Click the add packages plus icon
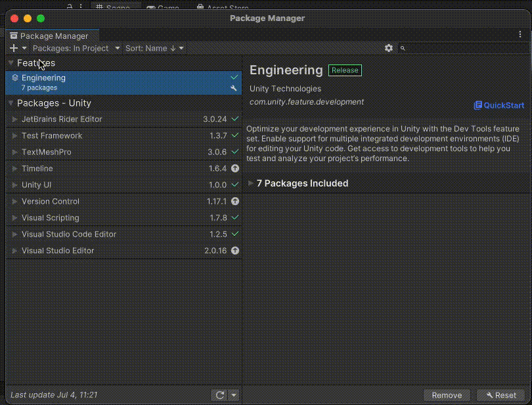Image resolution: width=532 pixels, height=405 pixels. (12, 48)
